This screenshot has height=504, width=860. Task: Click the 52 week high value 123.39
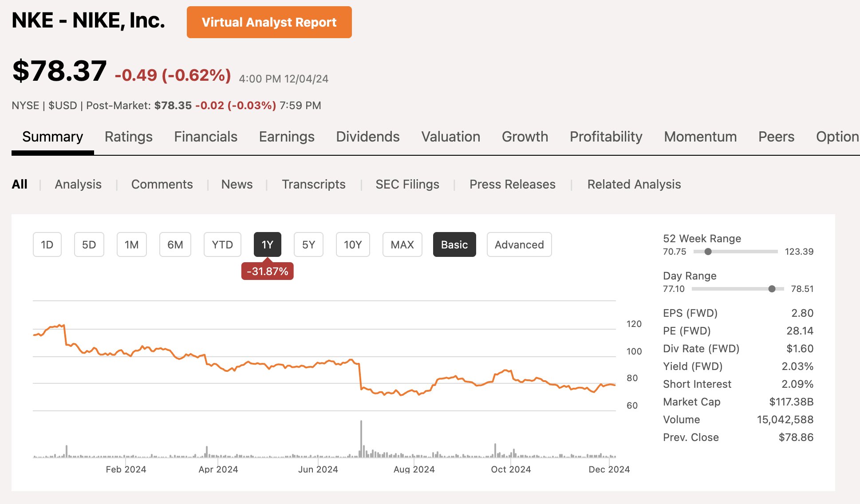(x=799, y=252)
